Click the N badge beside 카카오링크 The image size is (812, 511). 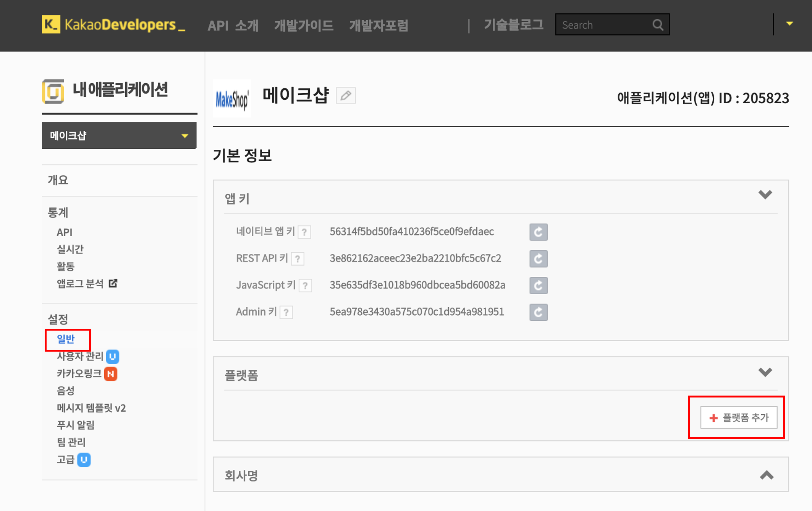pyautogui.click(x=111, y=374)
